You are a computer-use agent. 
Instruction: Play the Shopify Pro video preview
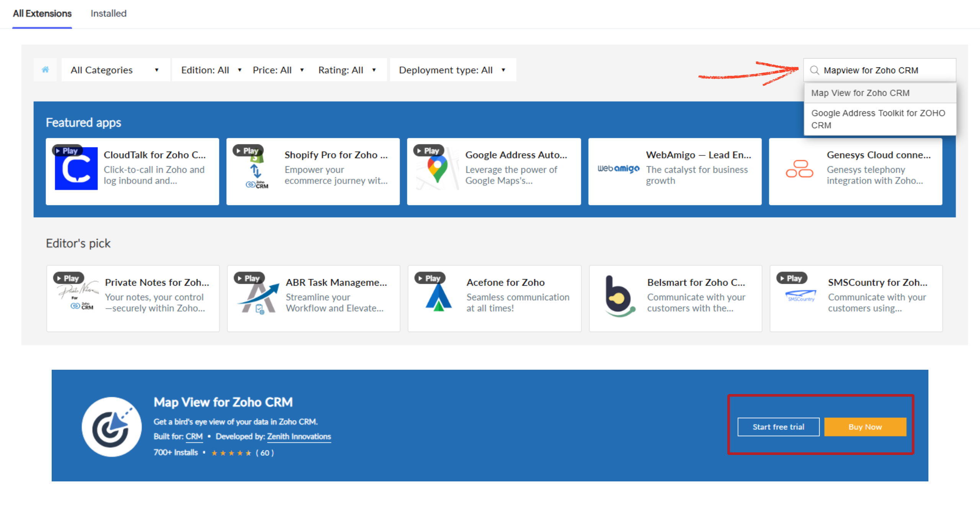click(248, 151)
